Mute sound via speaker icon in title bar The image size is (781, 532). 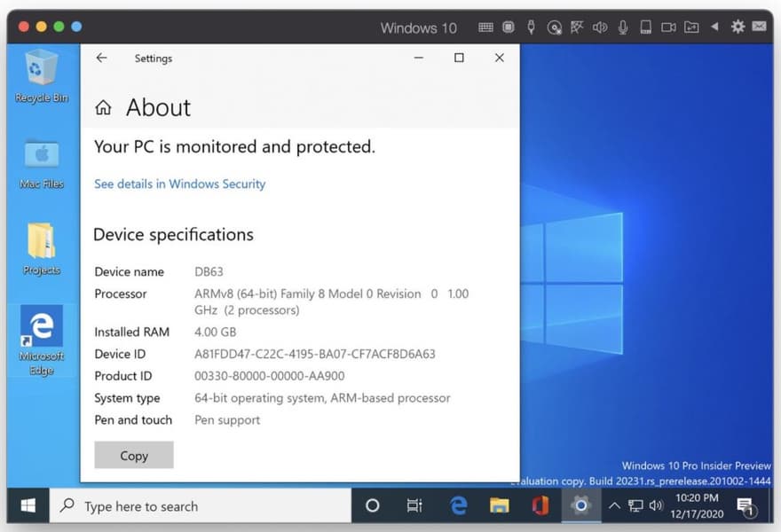tap(600, 27)
